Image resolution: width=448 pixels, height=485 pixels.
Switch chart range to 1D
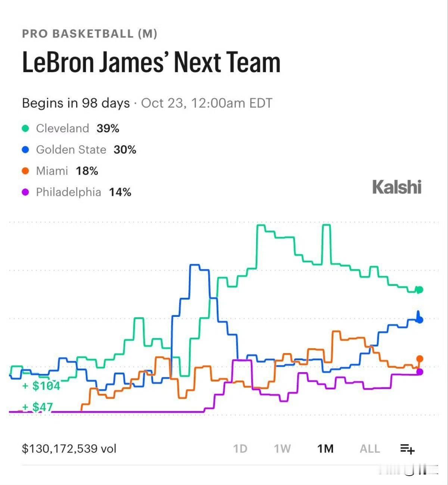pos(240,448)
